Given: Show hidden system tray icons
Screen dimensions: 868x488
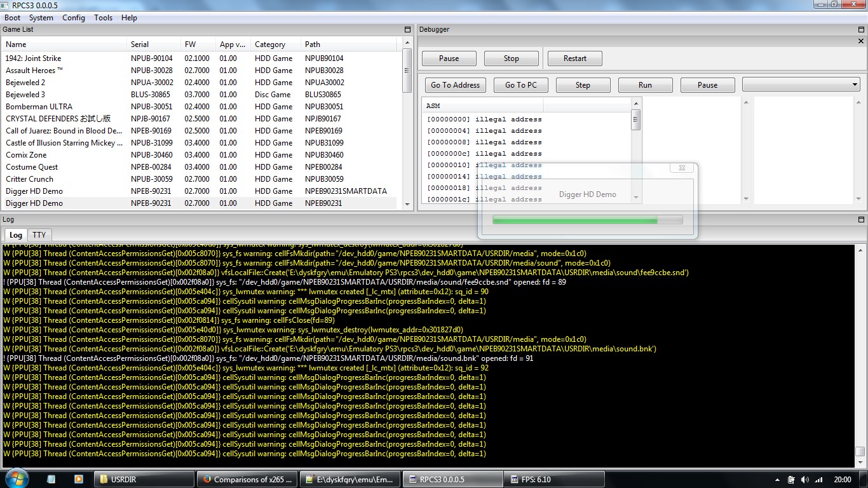Looking at the screenshot, I should point(777,480).
